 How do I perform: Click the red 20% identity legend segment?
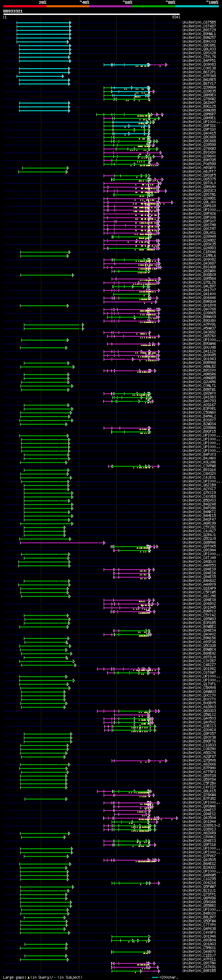click(25, 6)
